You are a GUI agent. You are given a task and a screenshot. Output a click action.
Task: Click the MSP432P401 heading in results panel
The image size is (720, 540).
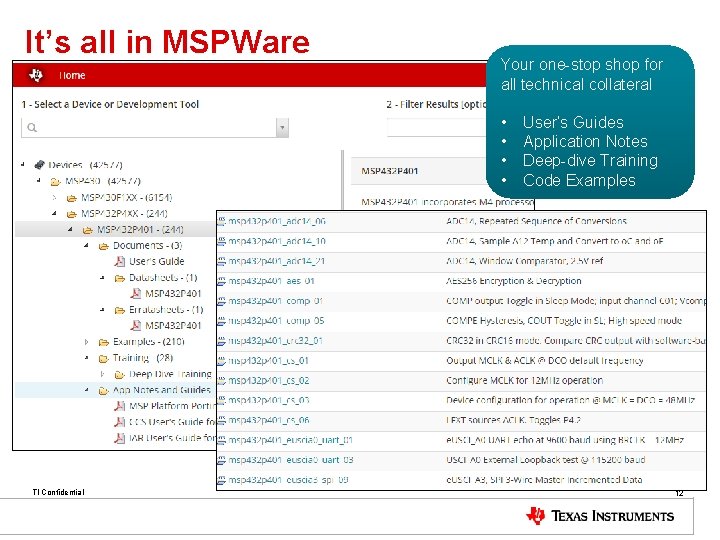pyautogui.click(x=390, y=171)
